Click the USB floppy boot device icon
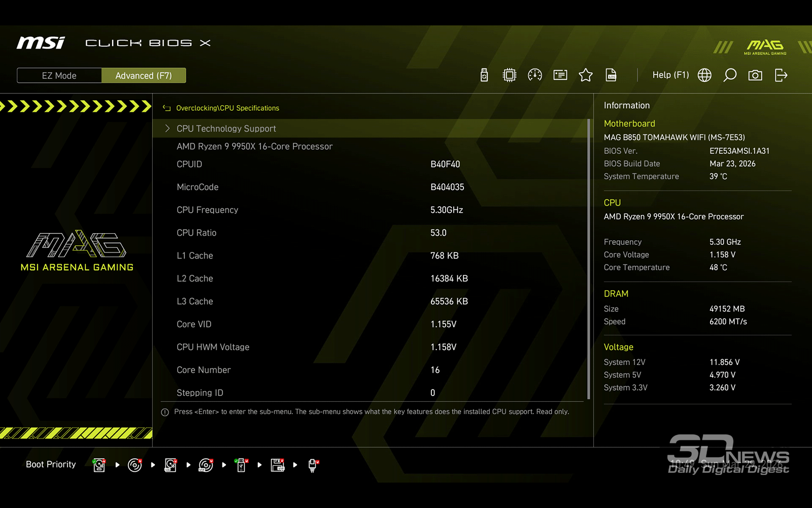Viewport: 812px width, 508px height. 278,465
